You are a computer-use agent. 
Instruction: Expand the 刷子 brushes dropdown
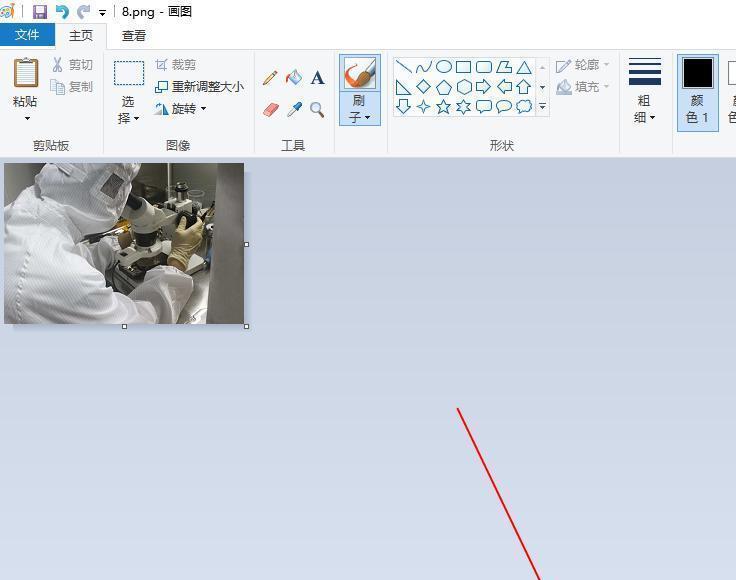360,108
